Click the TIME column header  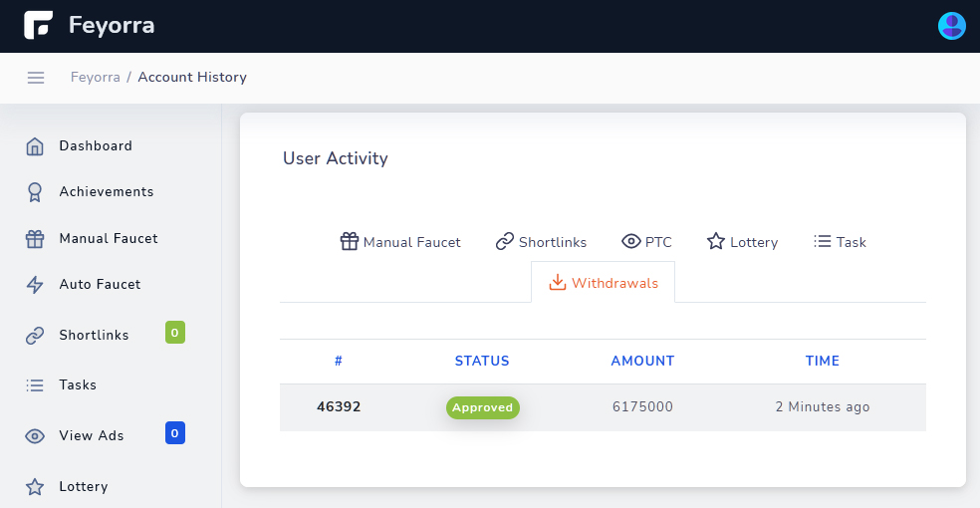tap(822, 361)
